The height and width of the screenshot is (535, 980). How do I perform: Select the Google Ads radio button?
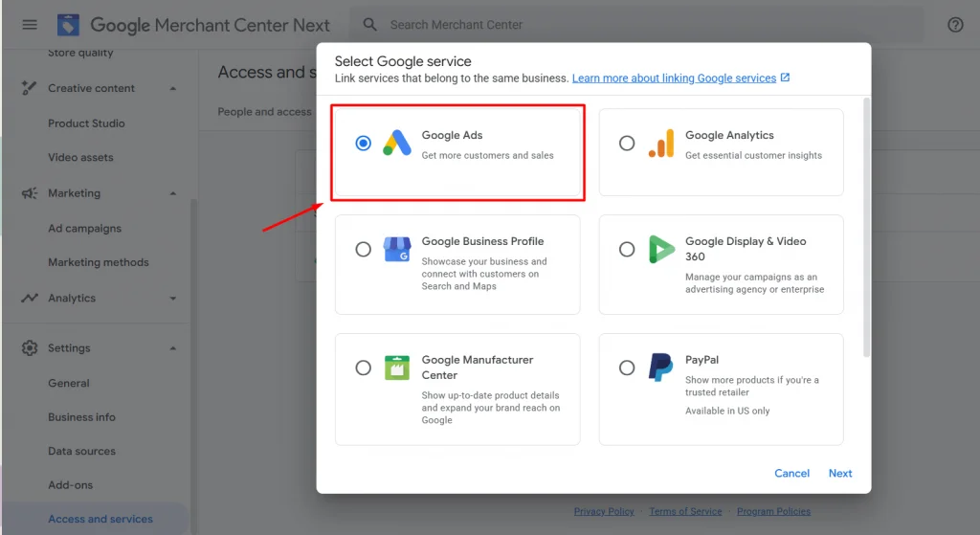pos(363,144)
